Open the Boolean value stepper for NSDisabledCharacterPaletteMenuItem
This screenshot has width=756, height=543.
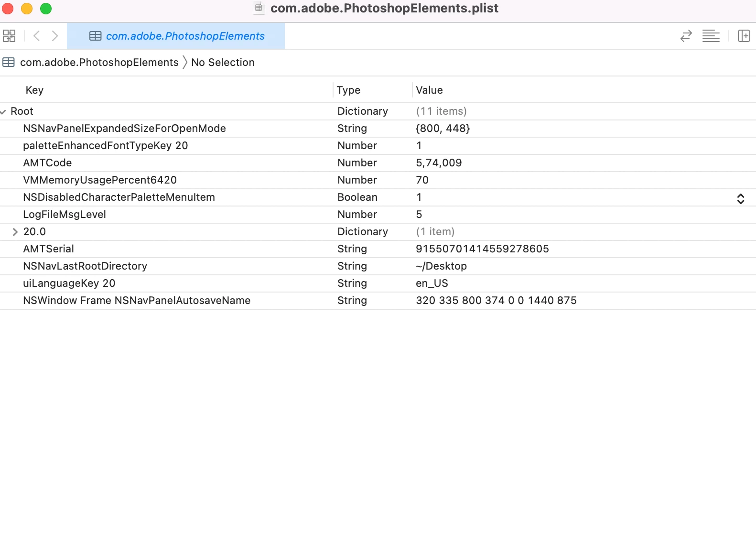740,198
